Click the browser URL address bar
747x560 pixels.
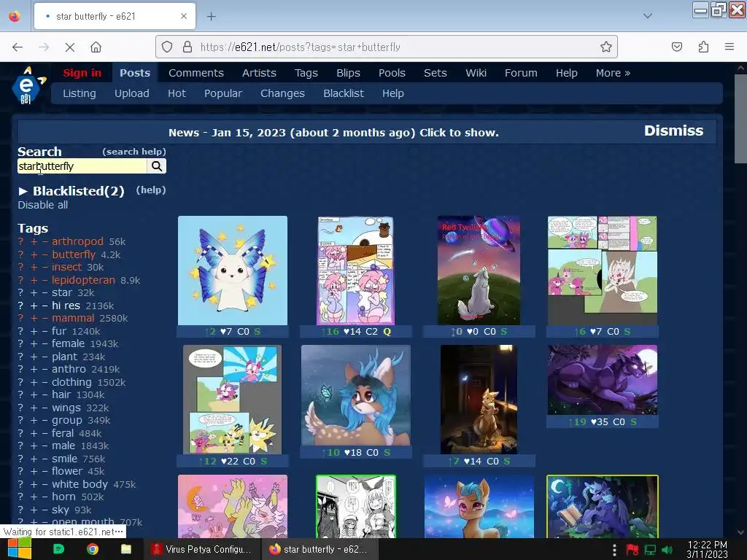(x=387, y=47)
